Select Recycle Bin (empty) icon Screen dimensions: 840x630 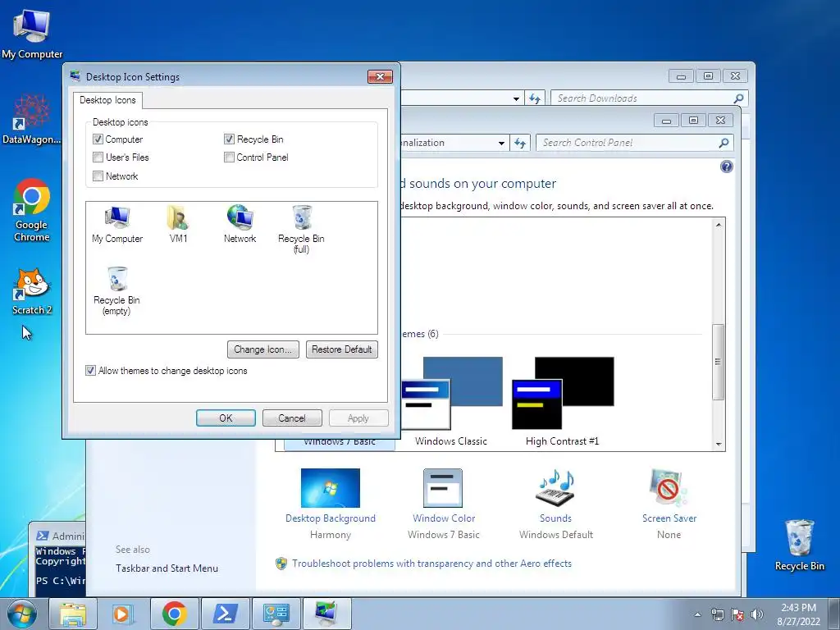(116, 290)
